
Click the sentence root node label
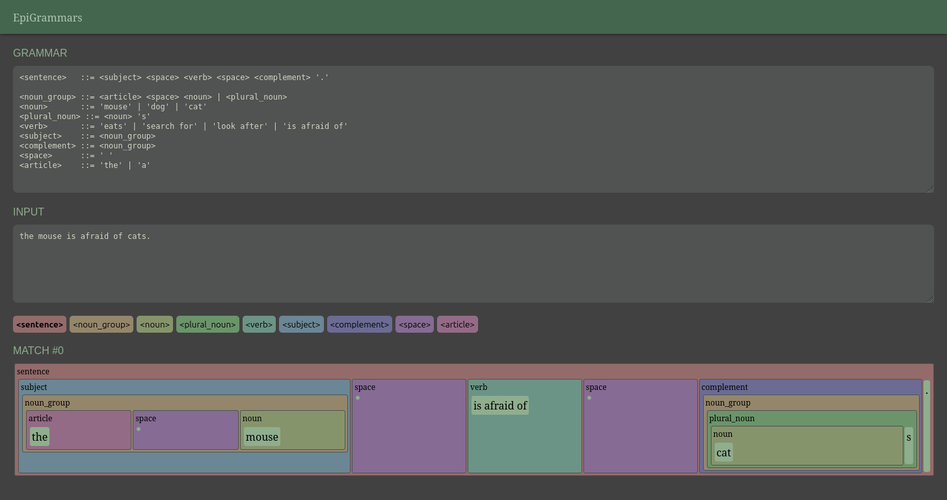33,371
